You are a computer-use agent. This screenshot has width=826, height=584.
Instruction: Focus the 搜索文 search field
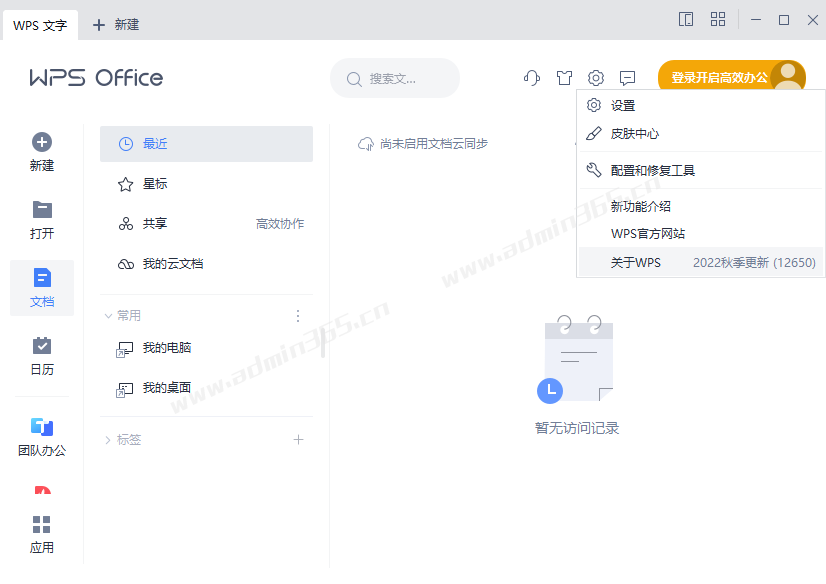[395, 78]
